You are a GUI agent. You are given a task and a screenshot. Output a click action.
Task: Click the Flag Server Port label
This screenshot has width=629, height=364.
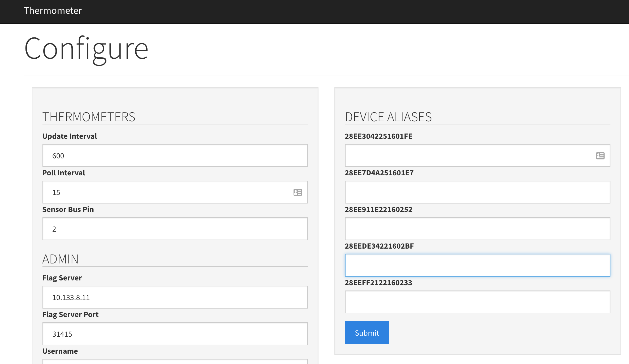coord(70,314)
